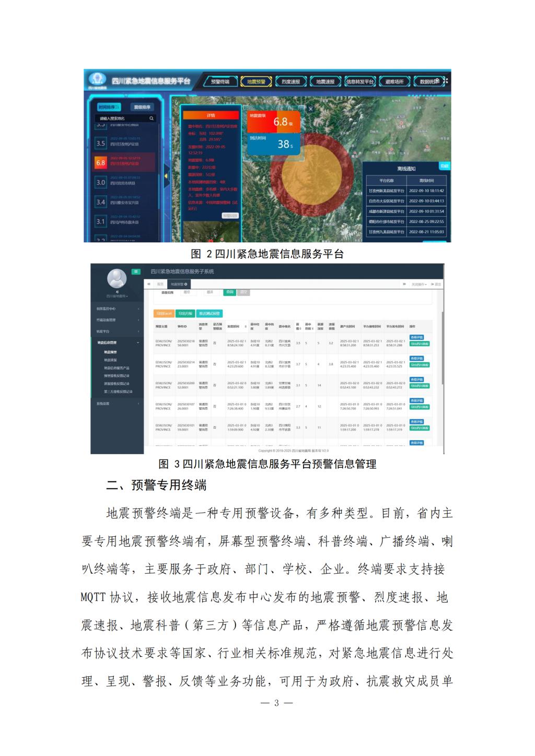Click the 2022-08-21 11:05:03 offline notice row
Screen dimensions: 535x756
[x=406, y=232]
